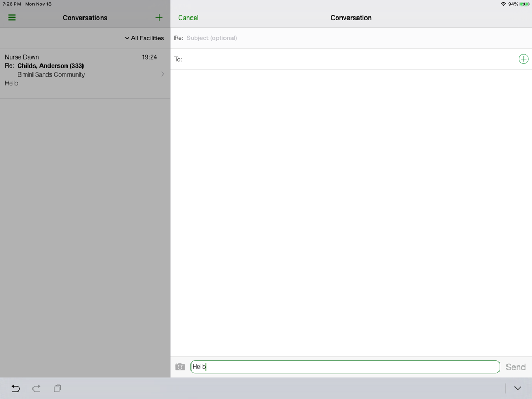Expand the All Facilities filter dropdown
This screenshot has width=532, height=399.
(144, 38)
